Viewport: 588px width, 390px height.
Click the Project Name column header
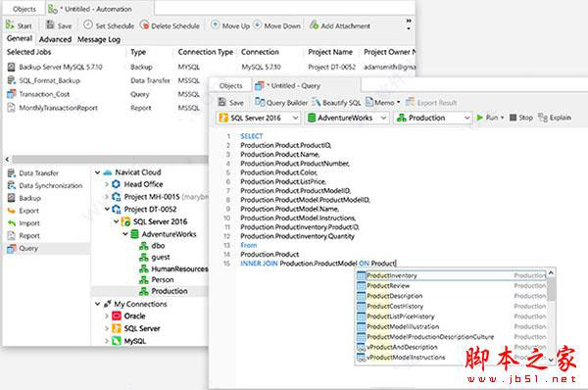[330, 52]
